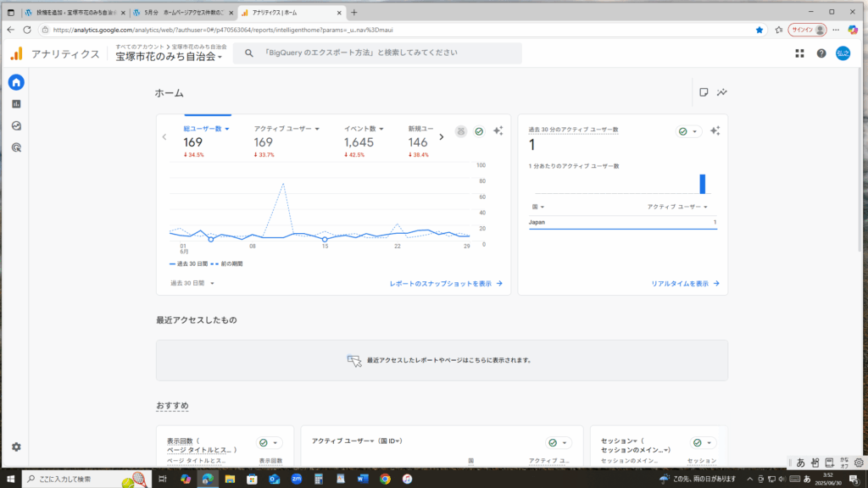Open レポートのスナップショットを表示 link

tap(446, 284)
